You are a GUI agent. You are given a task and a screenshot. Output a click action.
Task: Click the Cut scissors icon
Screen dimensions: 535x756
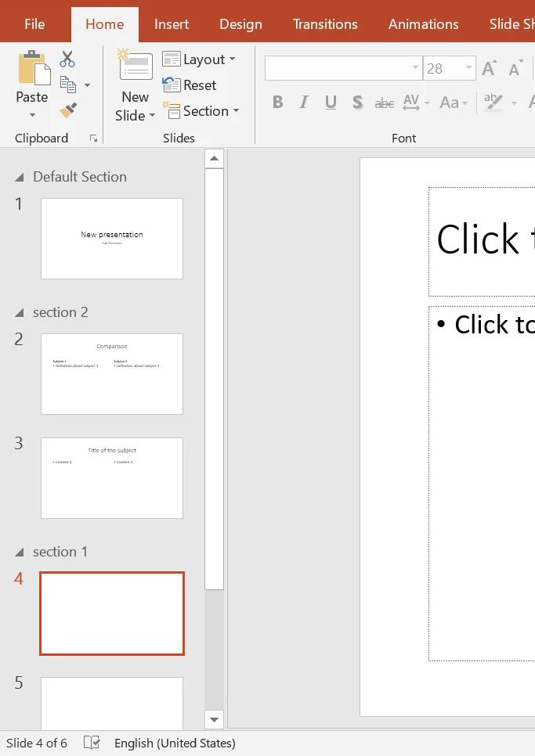point(67,59)
